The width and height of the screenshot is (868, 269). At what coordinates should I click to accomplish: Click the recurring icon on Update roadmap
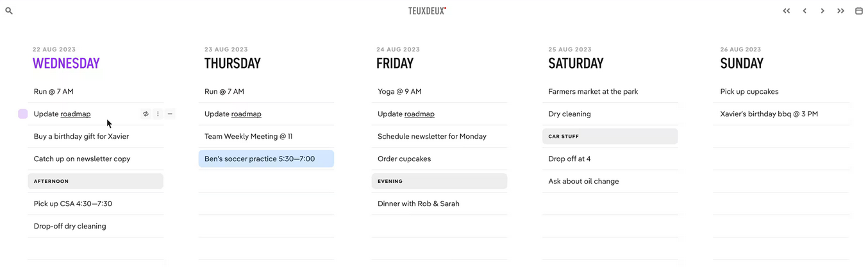[x=146, y=114]
